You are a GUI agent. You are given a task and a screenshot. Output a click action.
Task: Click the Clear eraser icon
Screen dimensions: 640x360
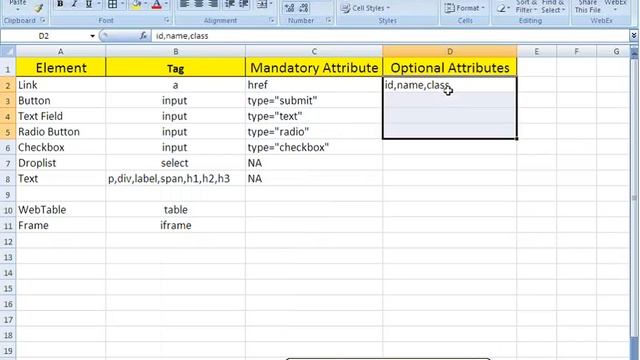tap(501, 8)
